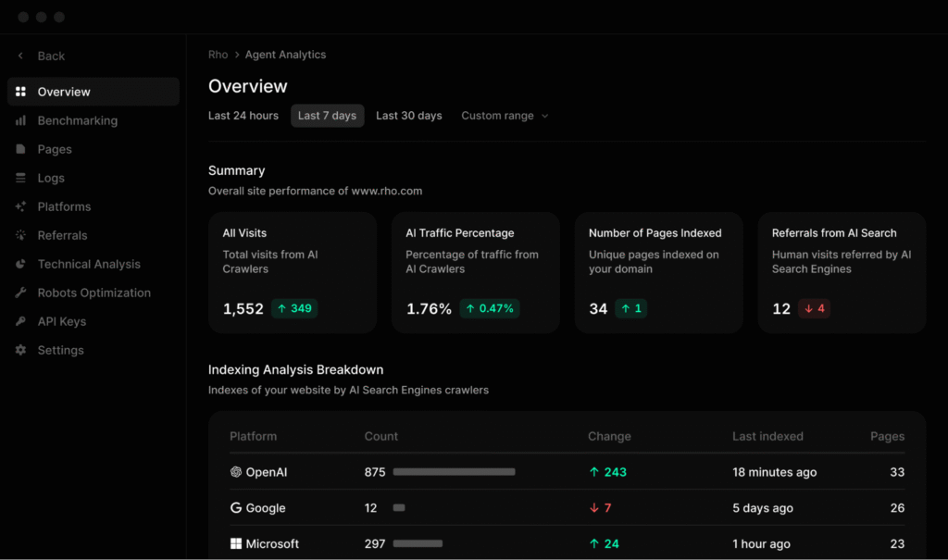Open Overview in the sidebar

tap(94, 92)
